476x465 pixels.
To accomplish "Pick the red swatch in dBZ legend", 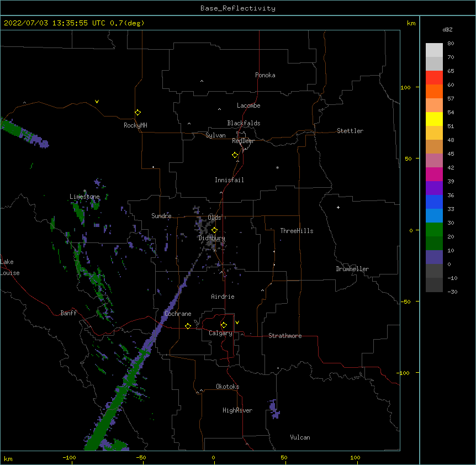I will coord(434,77).
